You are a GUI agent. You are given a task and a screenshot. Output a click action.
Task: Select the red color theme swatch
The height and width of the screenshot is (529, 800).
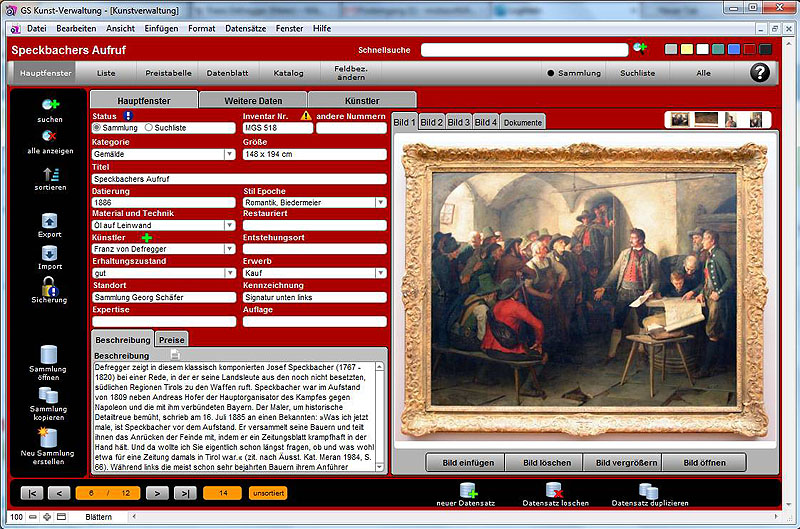(x=749, y=49)
